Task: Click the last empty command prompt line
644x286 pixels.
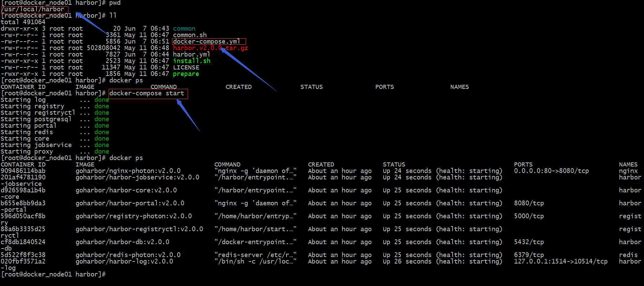Action: point(53,274)
